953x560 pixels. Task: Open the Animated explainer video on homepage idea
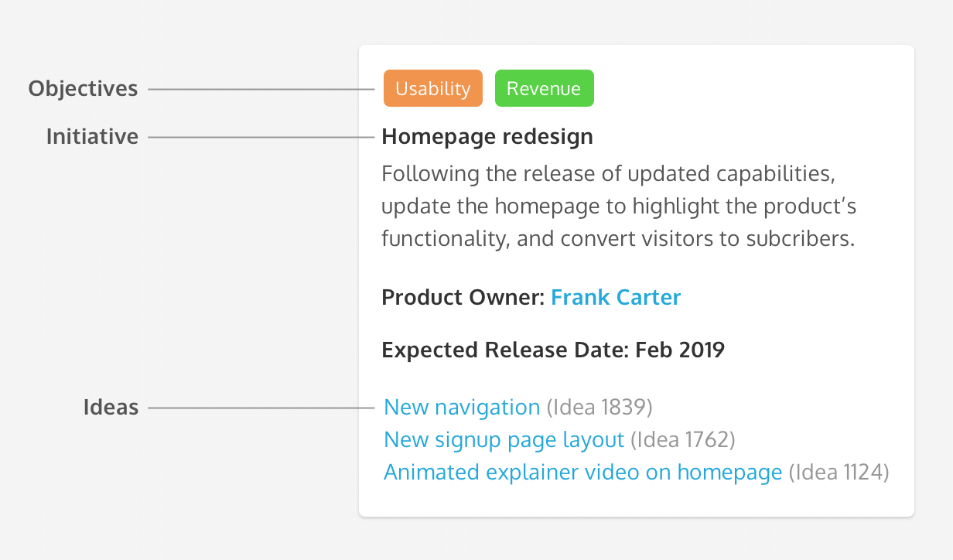(x=583, y=473)
